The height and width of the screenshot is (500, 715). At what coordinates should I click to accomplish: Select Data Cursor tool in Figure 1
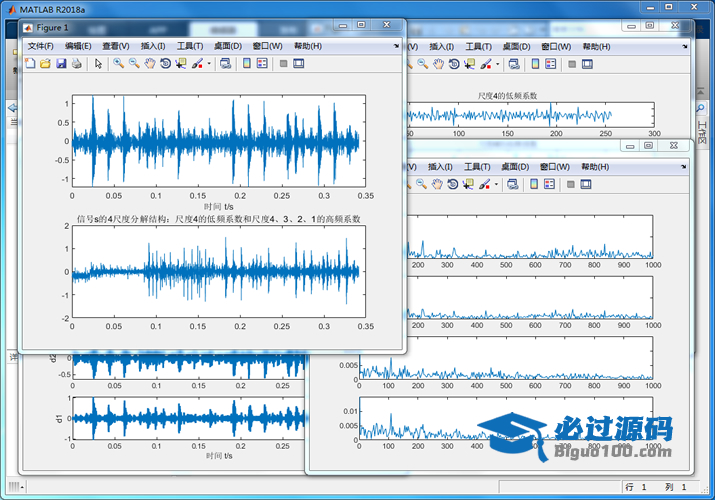[x=181, y=64]
